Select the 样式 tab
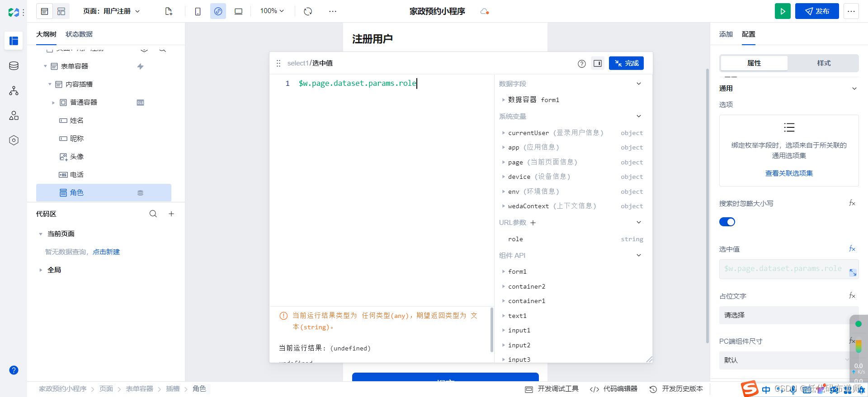Screen dimensions: 868x397 coord(824,63)
